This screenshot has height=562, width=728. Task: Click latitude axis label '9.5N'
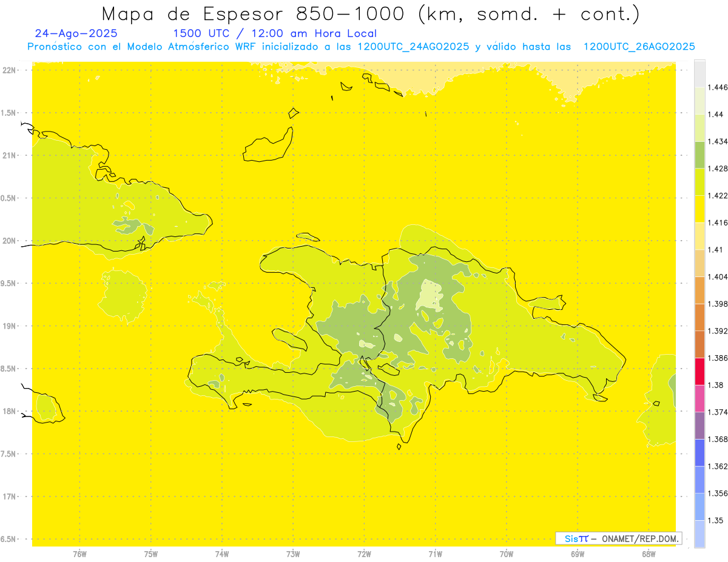(9, 283)
